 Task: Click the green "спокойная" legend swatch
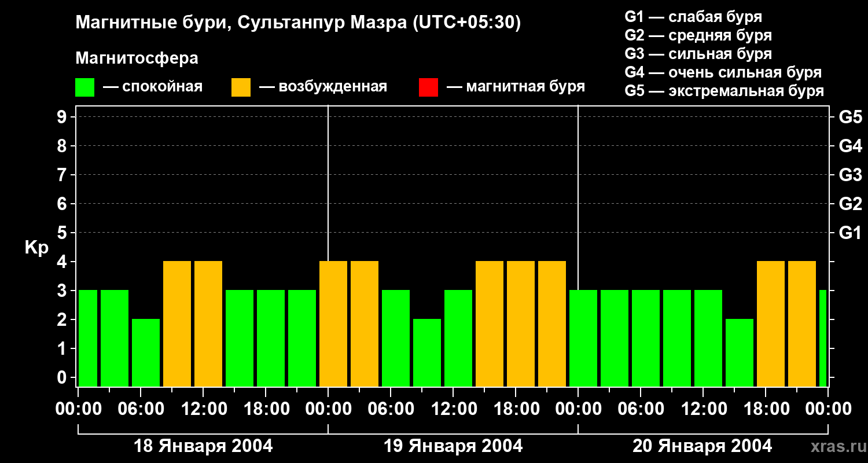tap(84, 87)
